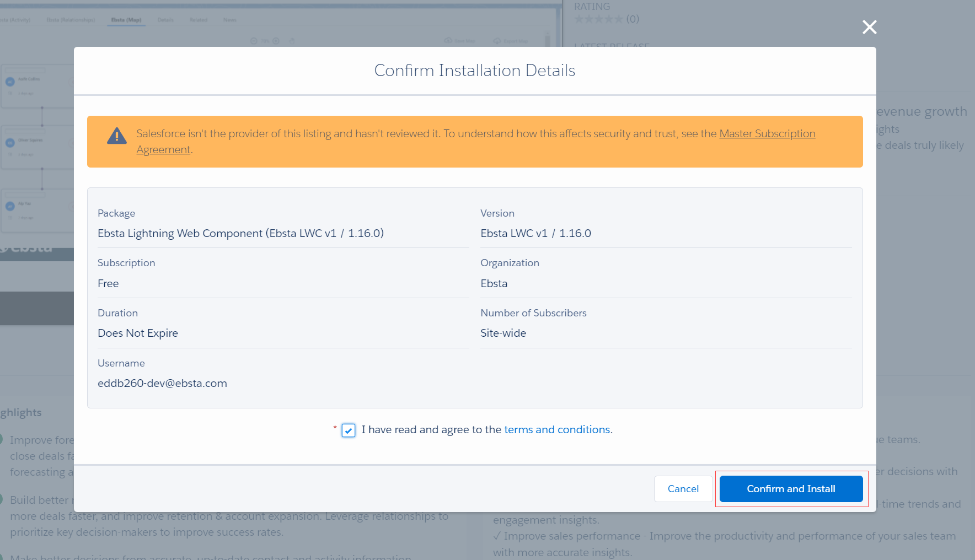This screenshot has height=560, width=975.
Task: Uncheck the terms and conditions agreement checkbox
Action: point(349,430)
